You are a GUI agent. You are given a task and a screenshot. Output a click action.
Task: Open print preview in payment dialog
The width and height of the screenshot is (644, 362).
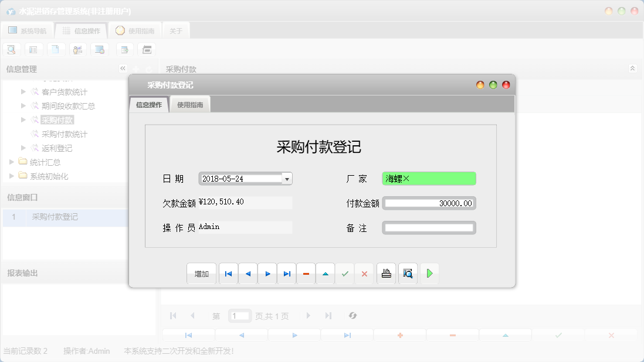click(407, 274)
